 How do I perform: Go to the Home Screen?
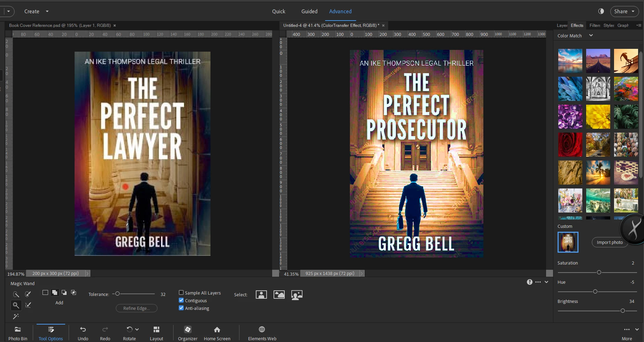tap(217, 333)
